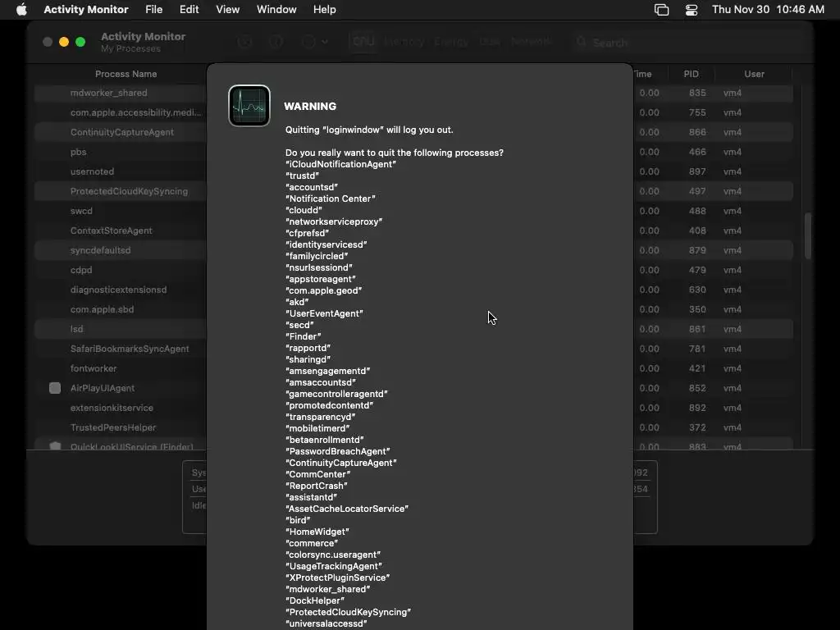
Task: Open the Activity Monitor application menu
Action: [x=85, y=9]
